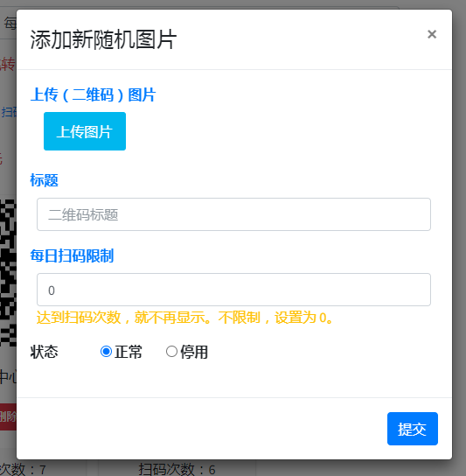Click the 正常 label text

(129, 352)
